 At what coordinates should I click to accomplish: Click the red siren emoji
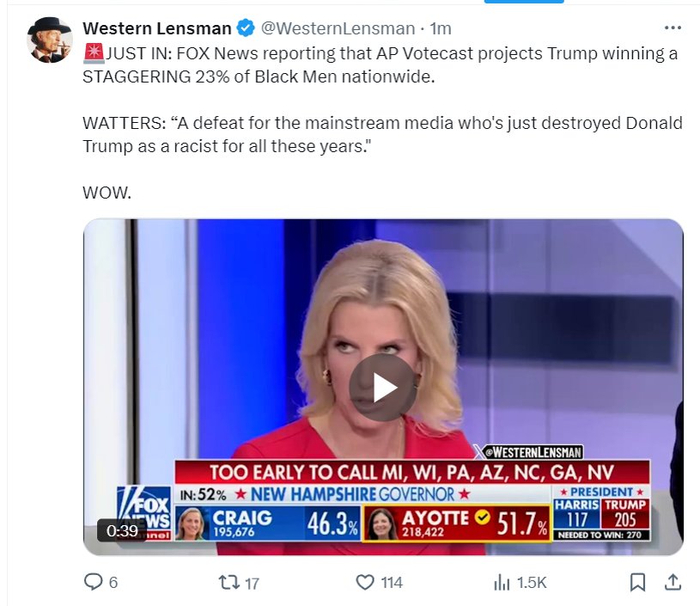[x=94, y=52]
